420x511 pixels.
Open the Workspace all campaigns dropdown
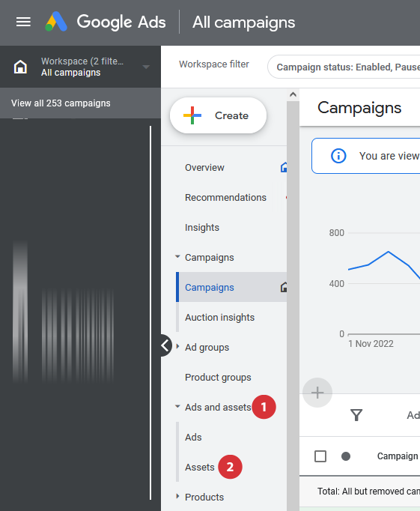click(x=146, y=67)
